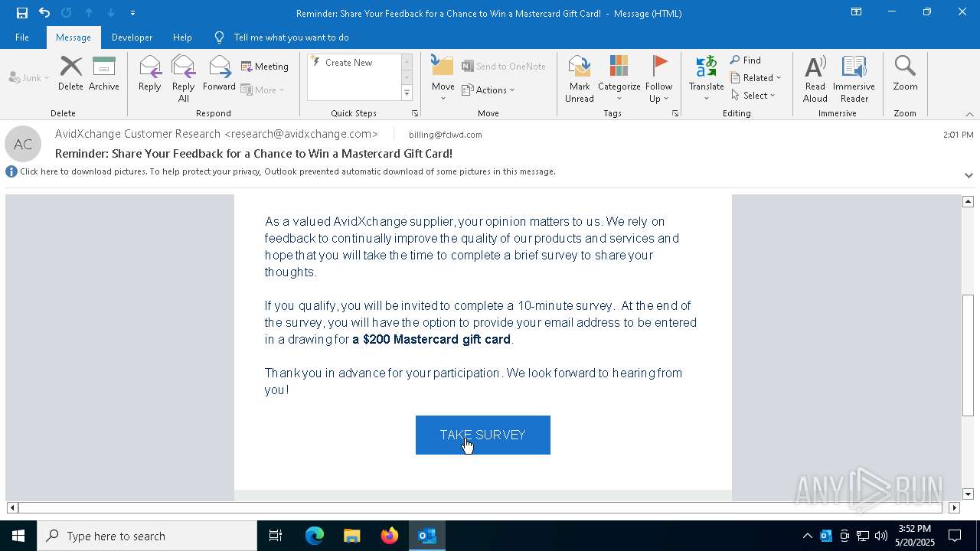Go to the next item with down arrow
Viewport: 980px width, 551px height.
click(111, 13)
